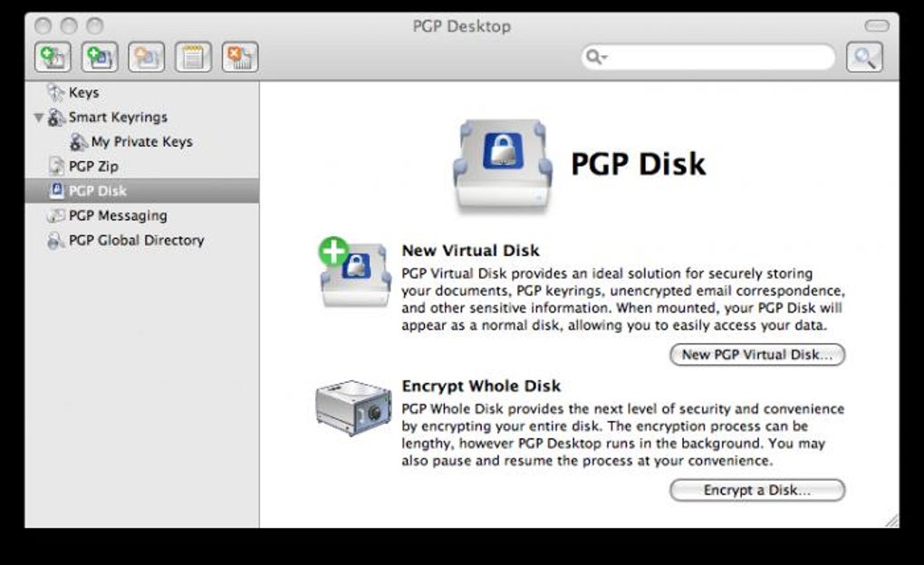Screen dimensions: 924x565
Task: Click the Encrypt a Disk button
Action: [x=756, y=491]
